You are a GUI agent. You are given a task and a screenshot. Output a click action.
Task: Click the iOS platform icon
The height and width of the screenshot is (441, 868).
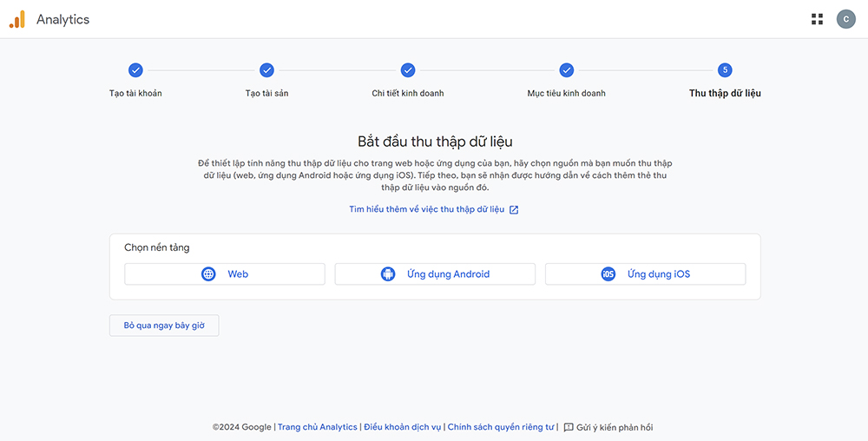click(608, 274)
